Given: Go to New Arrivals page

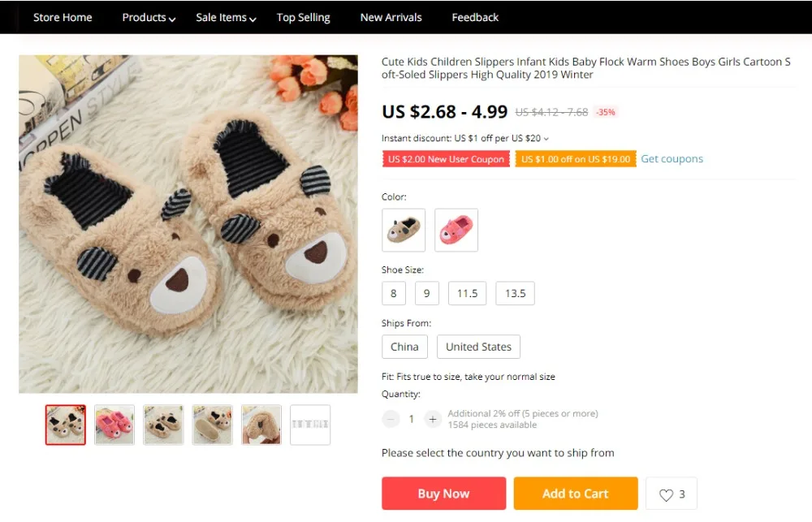Looking at the screenshot, I should tap(391, 18).
